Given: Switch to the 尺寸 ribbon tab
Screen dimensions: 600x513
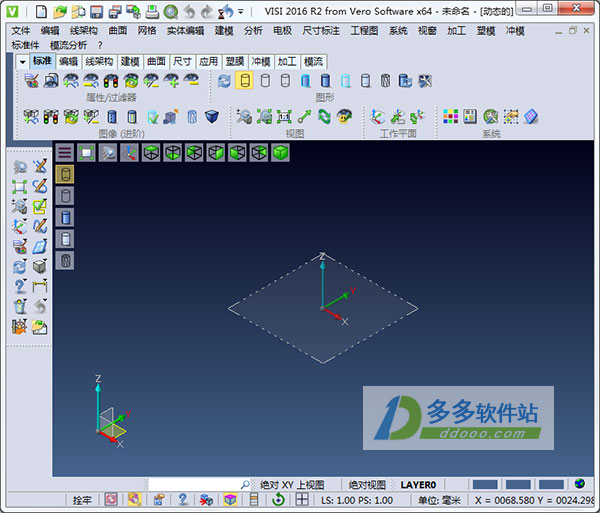Looking at the screenshot, I should click(182, 62).
